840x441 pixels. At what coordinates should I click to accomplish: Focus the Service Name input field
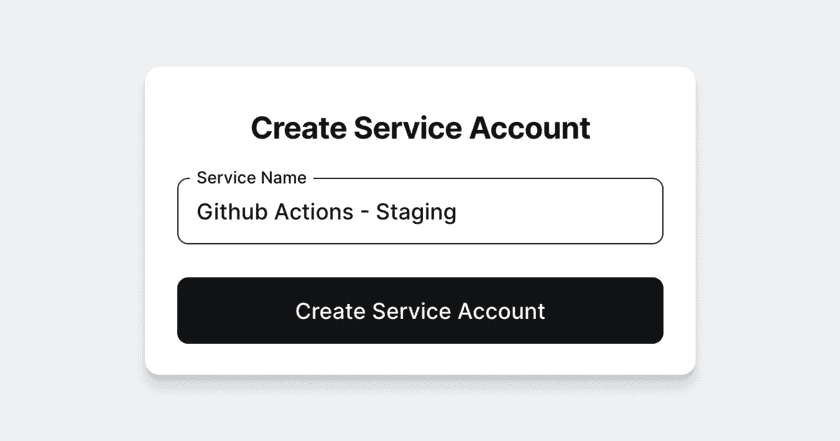(x=420, y=212)
